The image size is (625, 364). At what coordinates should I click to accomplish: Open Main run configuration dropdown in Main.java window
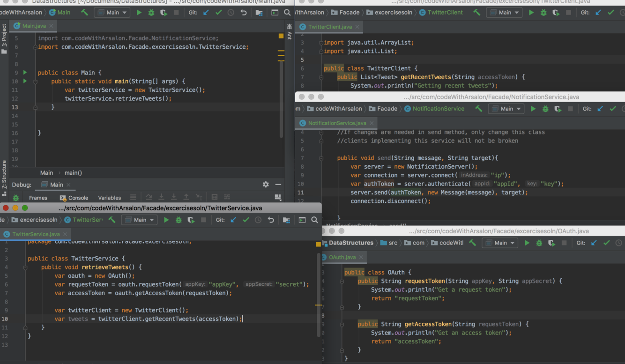point(112,13)
